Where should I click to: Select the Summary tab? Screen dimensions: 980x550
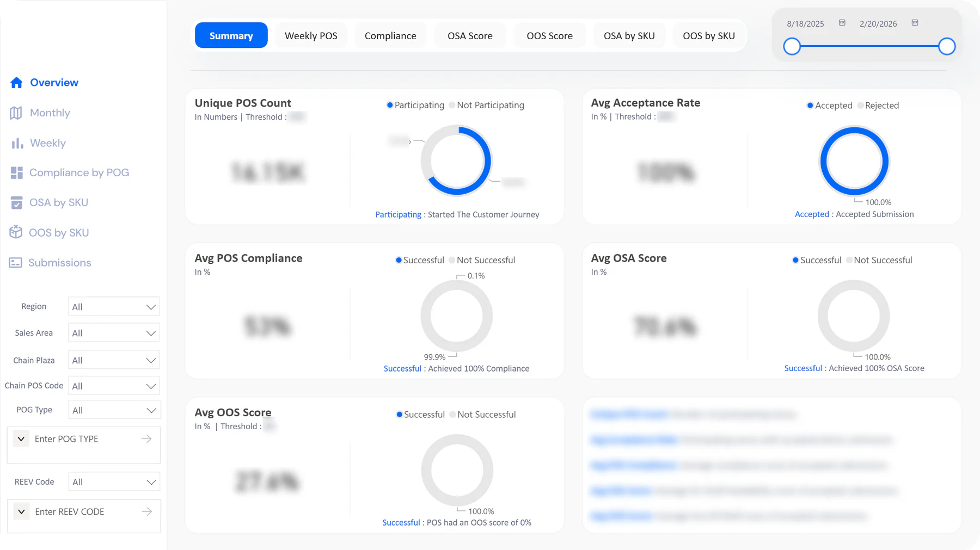pyautogui.click(x=231, y=35)
